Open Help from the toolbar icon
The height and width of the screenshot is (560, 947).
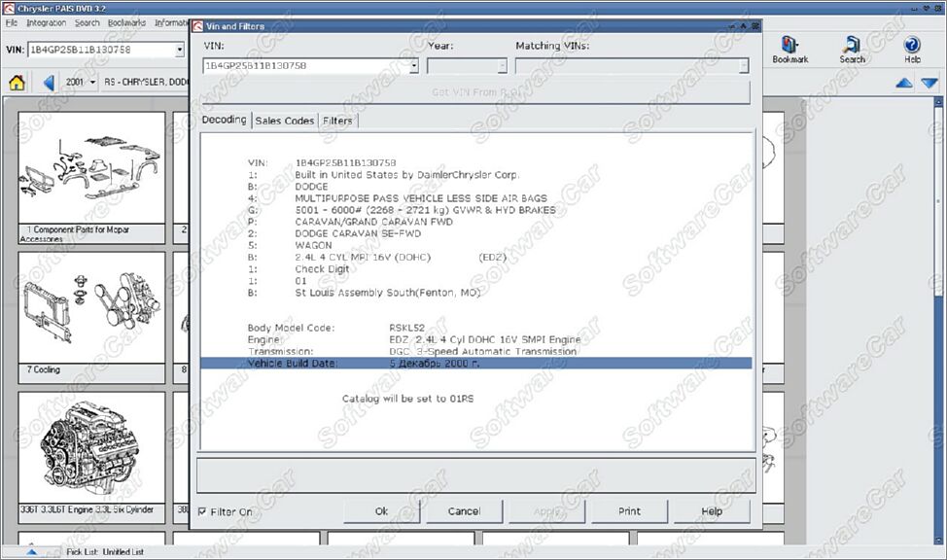click(x=911, y=50)
